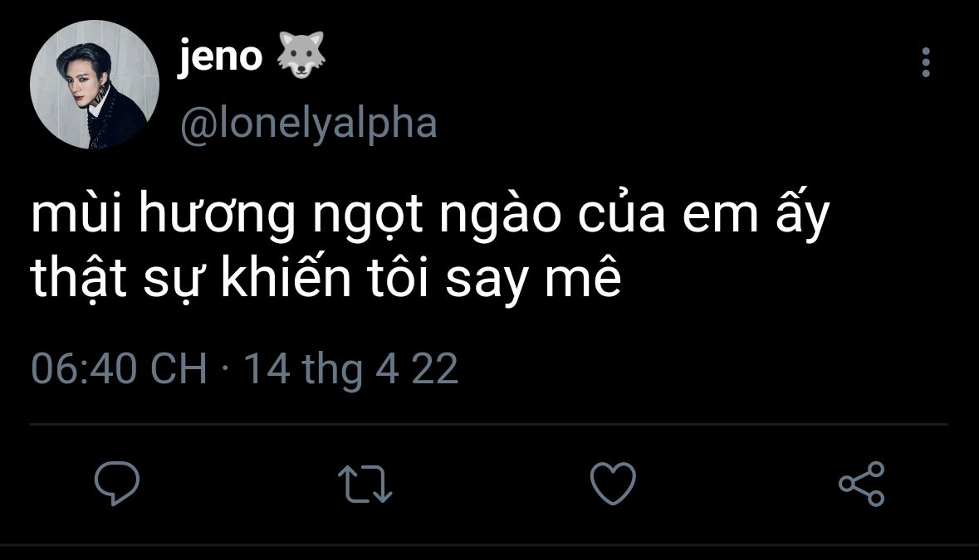Screen dimensions: 979x560
Task: Click the timestamp "06:40 CH"
Action: point(119,368)
